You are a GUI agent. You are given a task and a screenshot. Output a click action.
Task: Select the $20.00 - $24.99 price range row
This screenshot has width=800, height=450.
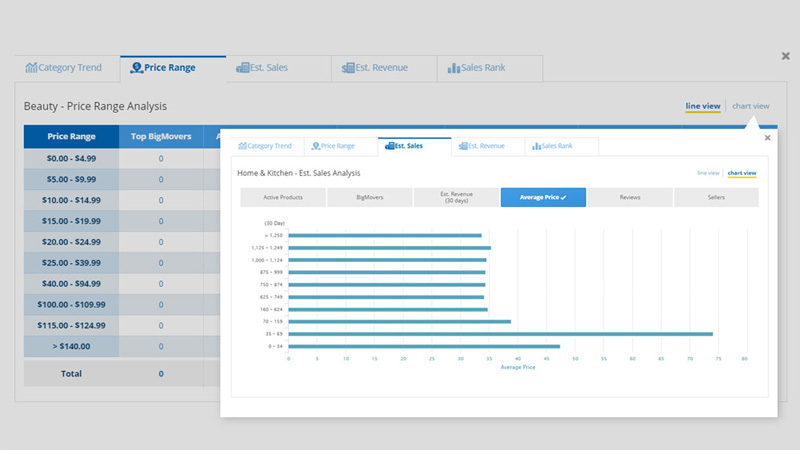71,242
